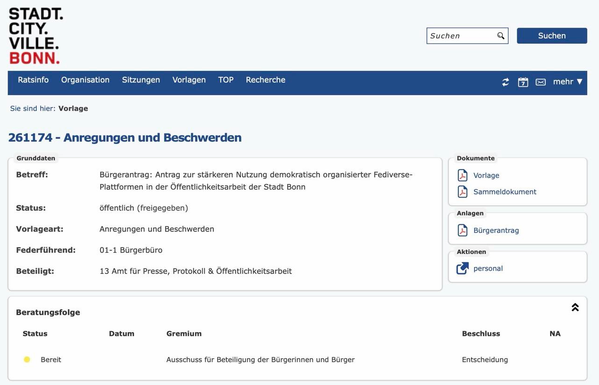Open the Sammeldokument link
599x385 pixels.
(505, 191)
